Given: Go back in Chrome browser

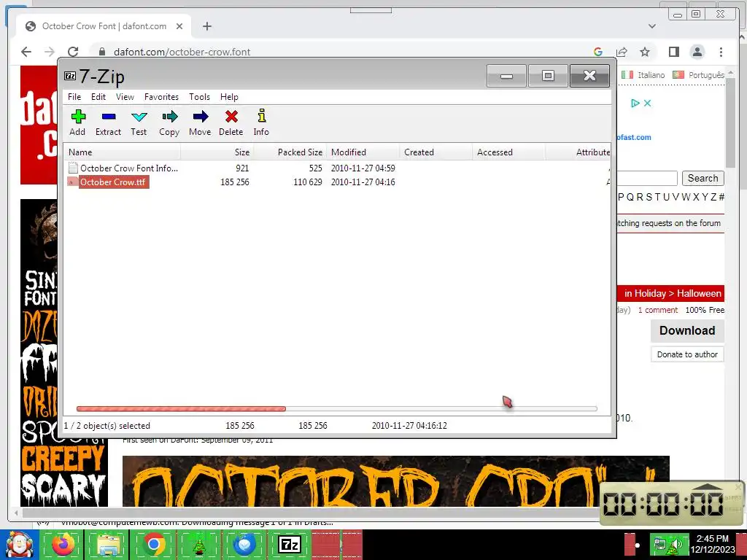Looking at the screenshot, I should (26, 52).
